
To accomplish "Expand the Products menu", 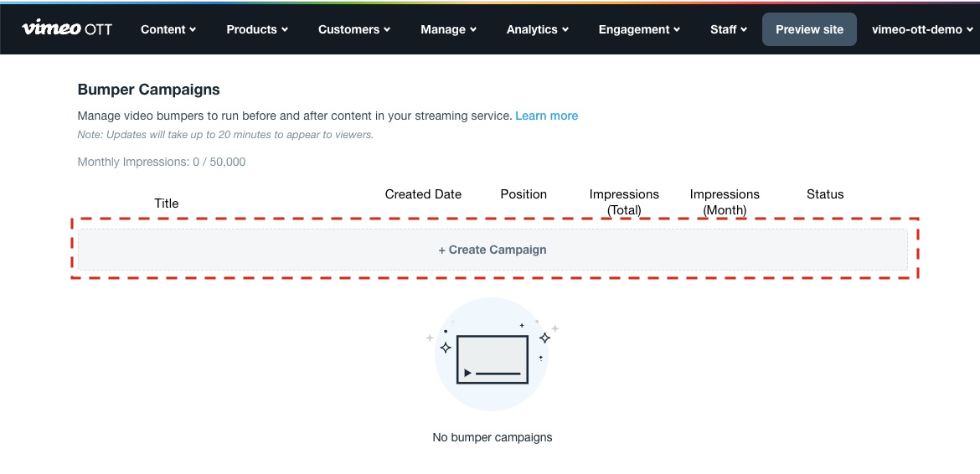I will coord(257,29).
